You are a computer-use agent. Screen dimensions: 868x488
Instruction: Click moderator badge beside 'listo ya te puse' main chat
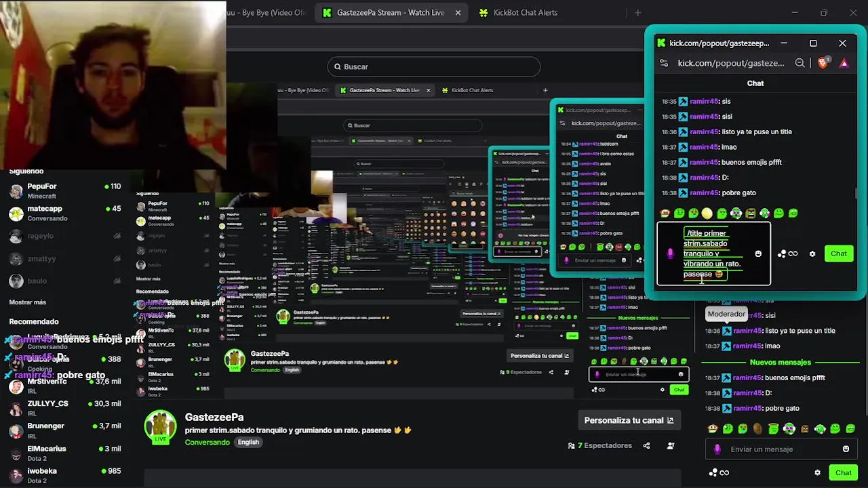pos(727,331)
